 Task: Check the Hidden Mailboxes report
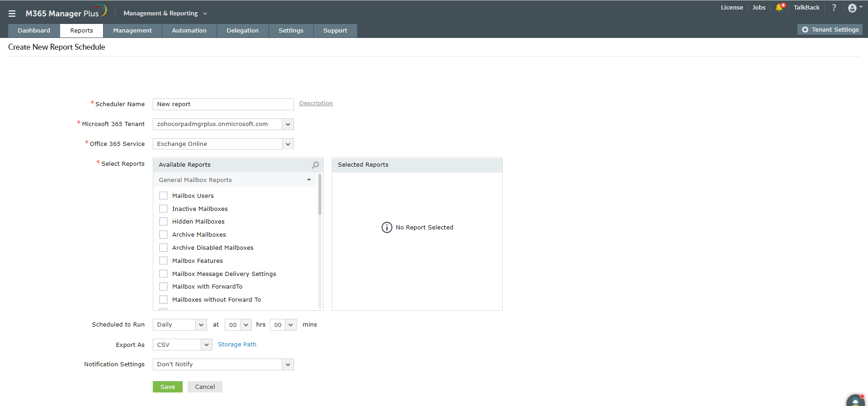tap(163, 221)
